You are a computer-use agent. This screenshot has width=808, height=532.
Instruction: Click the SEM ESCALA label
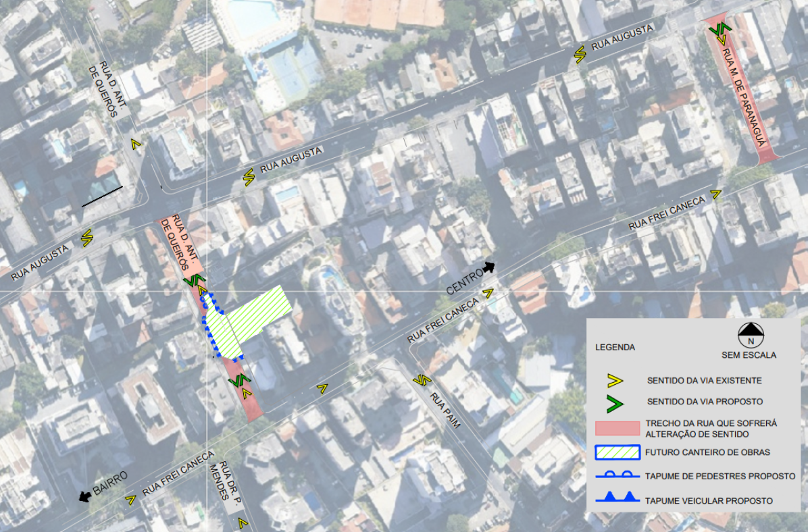749,355
